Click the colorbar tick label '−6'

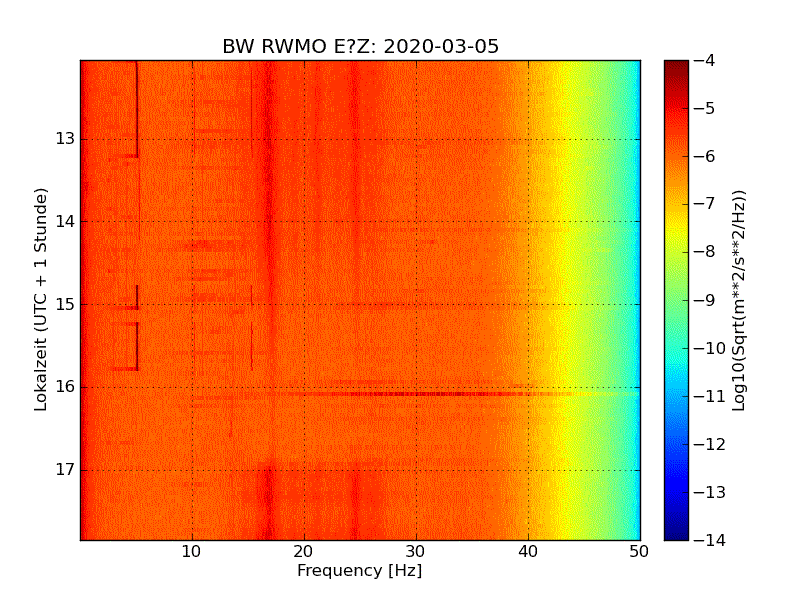(705, 156)
